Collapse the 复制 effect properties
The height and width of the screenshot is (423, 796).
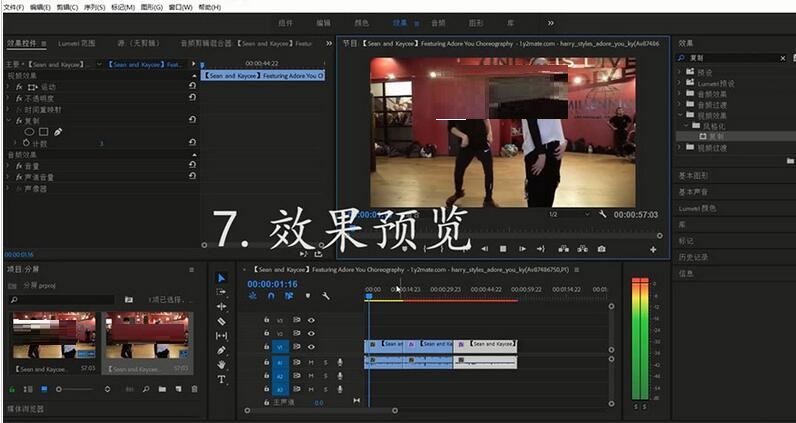coord(9,120)
